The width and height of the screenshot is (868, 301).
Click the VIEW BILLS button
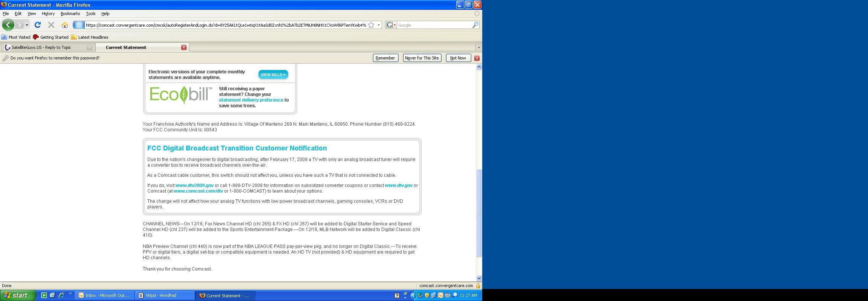(273, 74)
